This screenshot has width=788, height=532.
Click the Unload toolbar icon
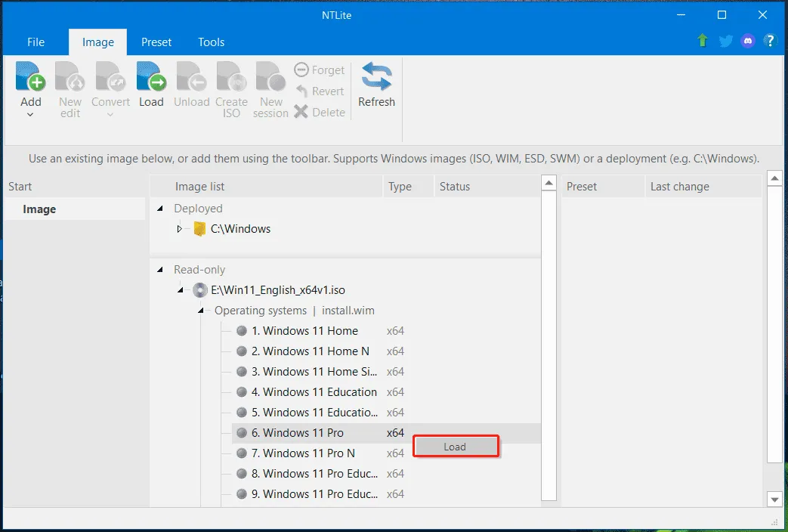191,76
